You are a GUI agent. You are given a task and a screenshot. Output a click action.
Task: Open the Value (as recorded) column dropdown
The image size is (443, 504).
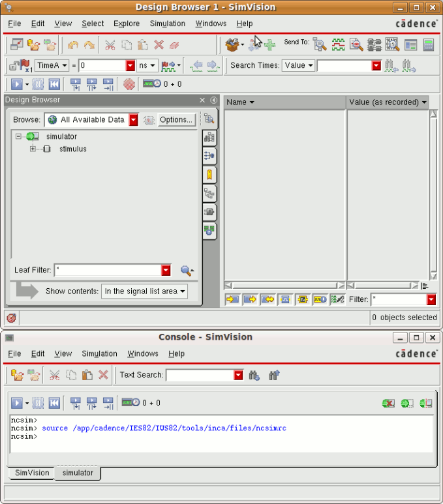[424, 102]
